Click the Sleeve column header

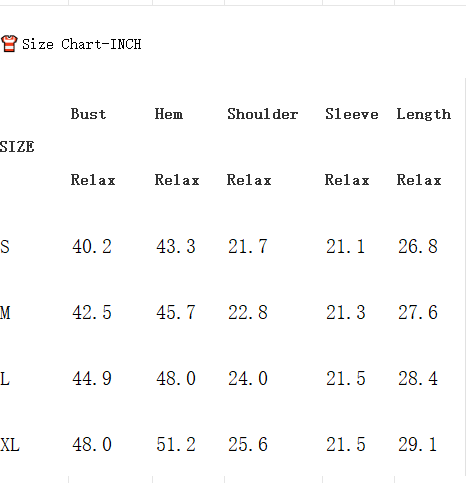point(352,114)
